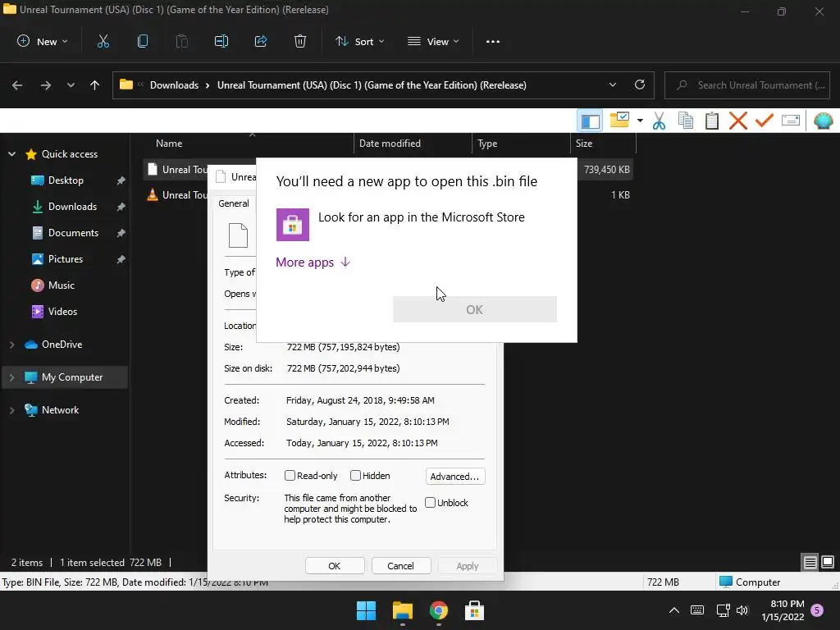Screen dimensions: 840x630
Task: Click the orange checkmark icon
Action: point(765,120)
